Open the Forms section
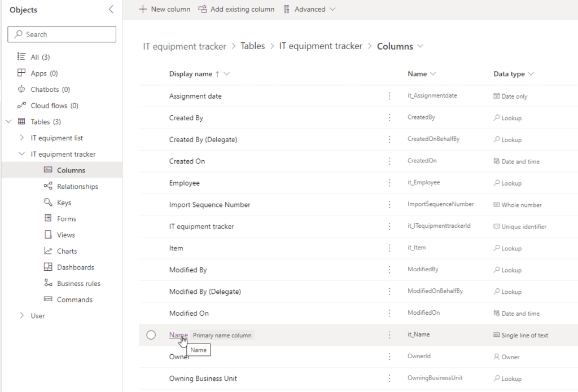 (66, 219)
